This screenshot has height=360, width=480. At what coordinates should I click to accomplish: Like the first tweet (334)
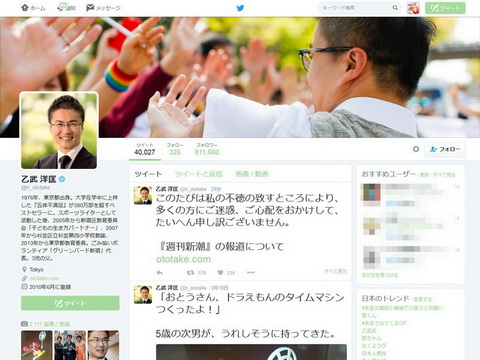coord(220,273)
